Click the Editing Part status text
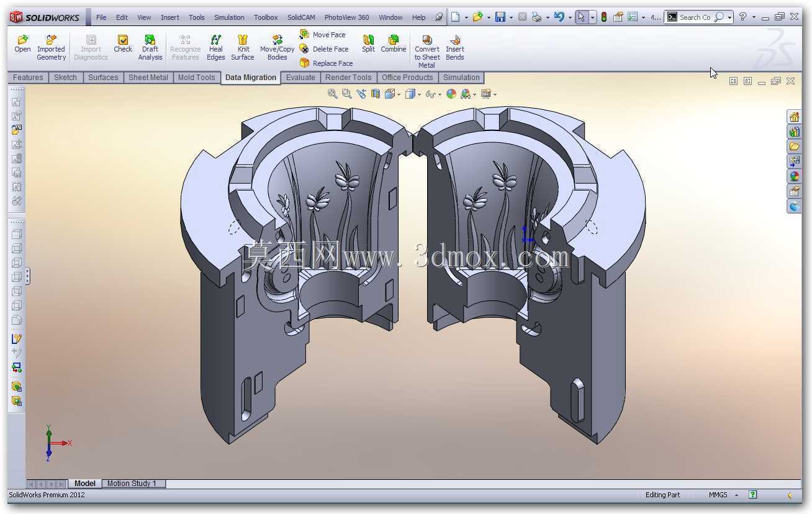812x514 pixels. coord(662,495)
